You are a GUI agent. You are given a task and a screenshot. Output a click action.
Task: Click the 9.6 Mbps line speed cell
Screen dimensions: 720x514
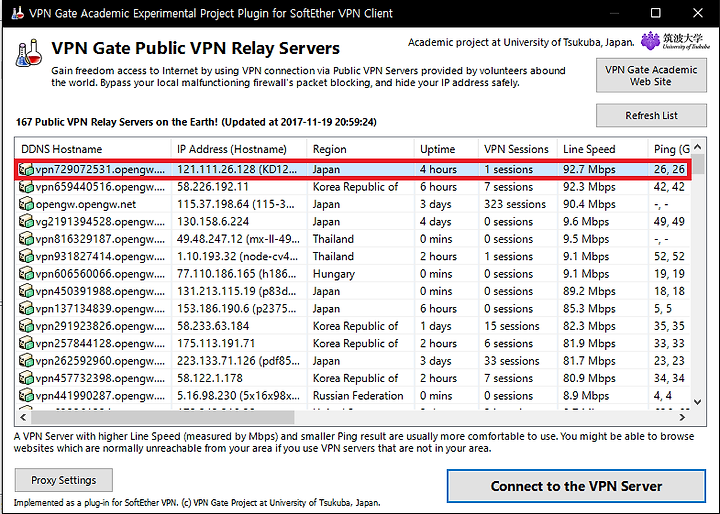click(586, 222)
